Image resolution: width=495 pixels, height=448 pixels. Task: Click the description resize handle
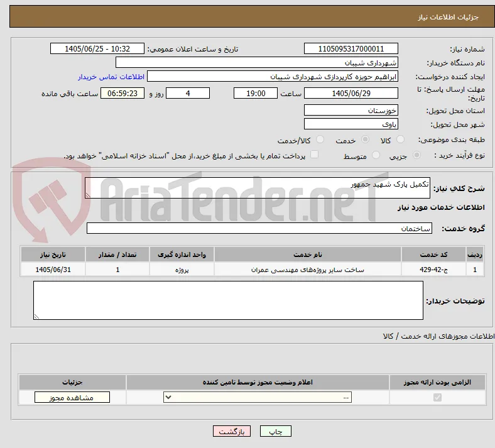point(88,195)
